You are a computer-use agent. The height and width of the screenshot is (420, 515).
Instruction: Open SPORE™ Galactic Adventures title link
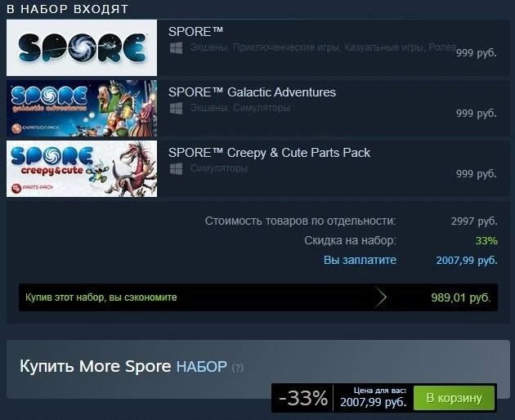tap(252, 92)
